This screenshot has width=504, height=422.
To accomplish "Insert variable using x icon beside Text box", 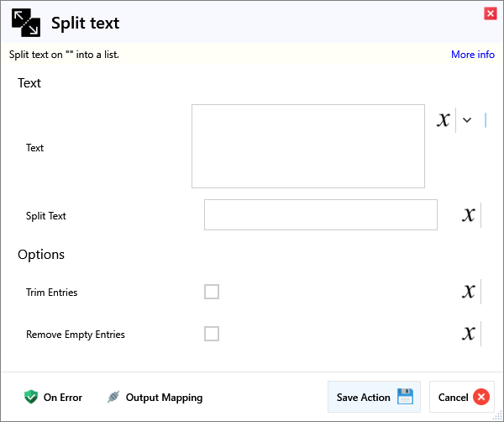I will 443,119.
